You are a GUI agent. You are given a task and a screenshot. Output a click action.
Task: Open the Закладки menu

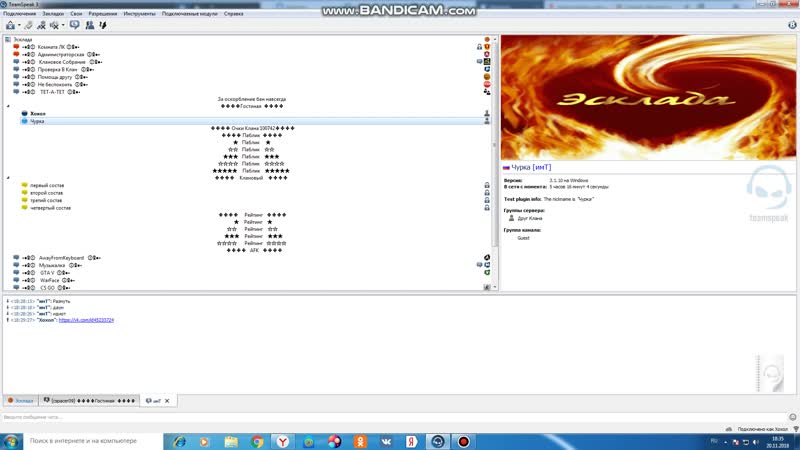[x=53, y=14]
